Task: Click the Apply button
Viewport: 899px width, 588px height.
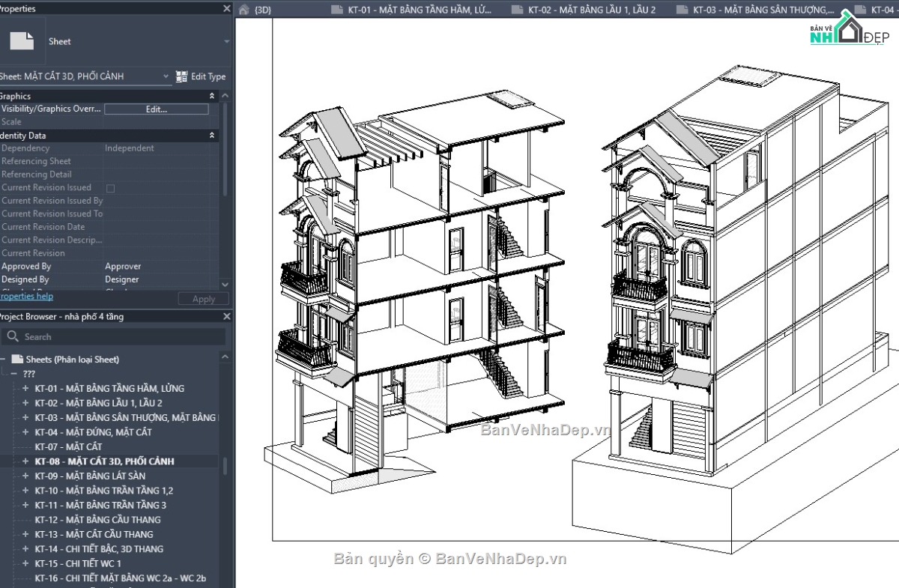Action: (x=204, y=299)
